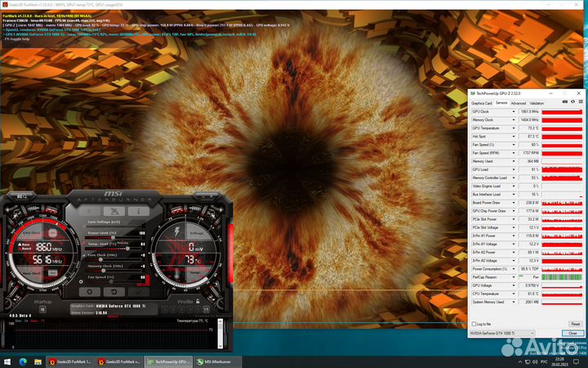Viewport: 588px width, 368px height.
Task: Click the Afterburner K (Kombustor) button
Action: tap(90, 212)
